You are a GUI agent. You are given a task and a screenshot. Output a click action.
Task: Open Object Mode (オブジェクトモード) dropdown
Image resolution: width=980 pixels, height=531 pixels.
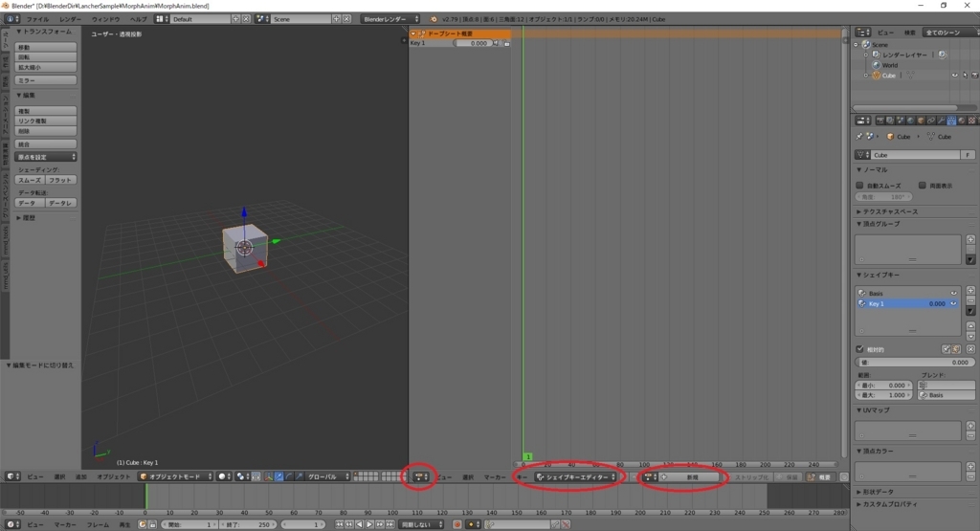[175, 476]
